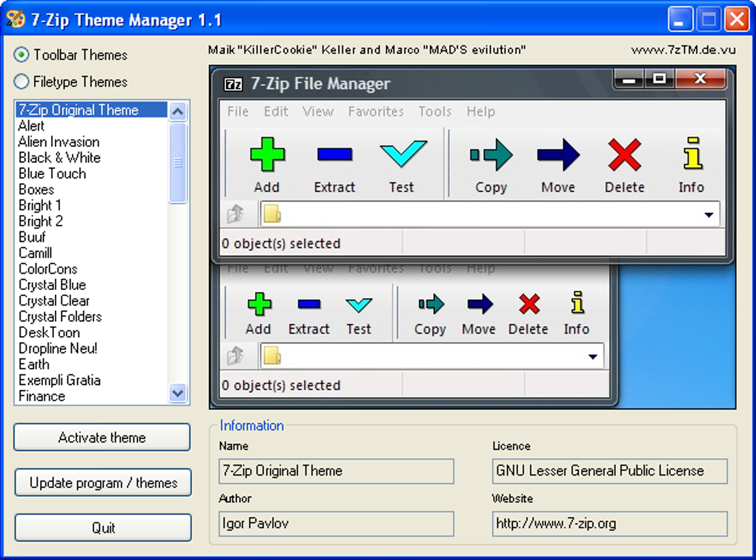Click the theme list scrollbar thumb

click(177, 162)
